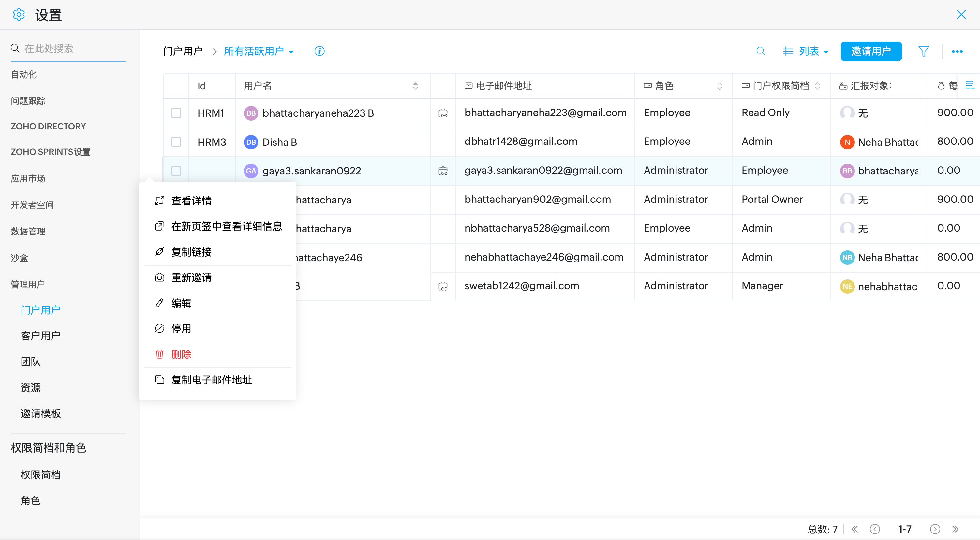Click the invitation icon in swetab1242 row
The image size is (980, 540).
click(x=443, y=286)
